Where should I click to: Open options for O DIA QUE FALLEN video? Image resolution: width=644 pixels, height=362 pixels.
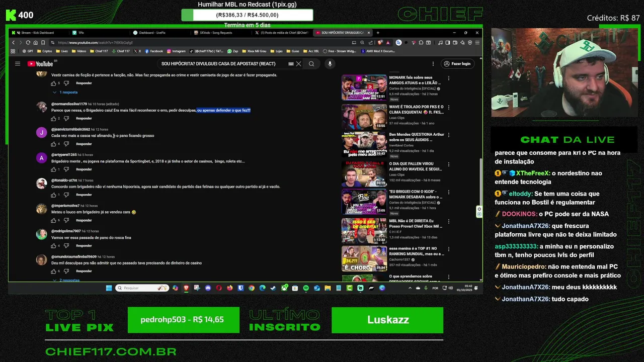click(448, 164)
